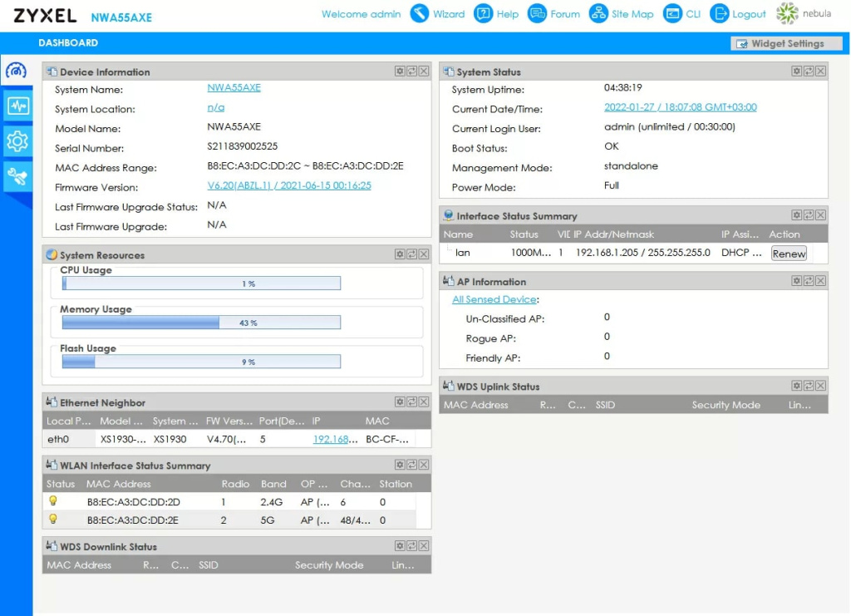Open the Configuration gear sidebar icon
This screenshot has height=616, width=851.
tap(17, 141)
